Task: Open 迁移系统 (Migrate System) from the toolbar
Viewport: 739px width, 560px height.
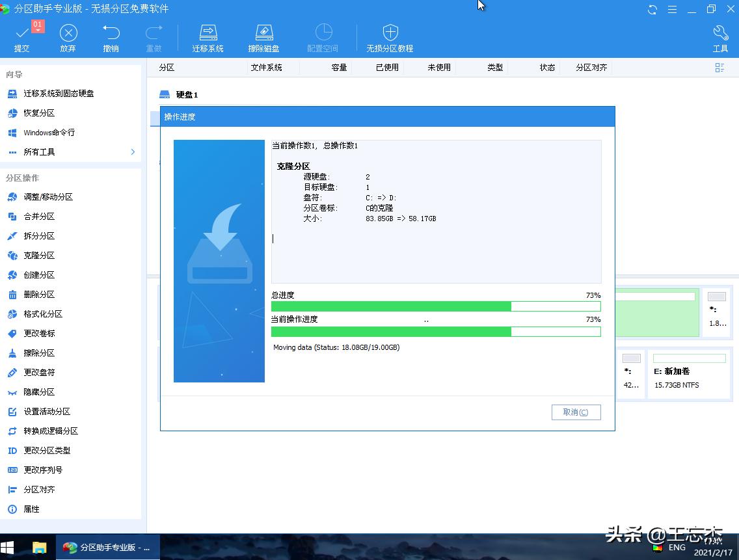Action: click(208, 37)
